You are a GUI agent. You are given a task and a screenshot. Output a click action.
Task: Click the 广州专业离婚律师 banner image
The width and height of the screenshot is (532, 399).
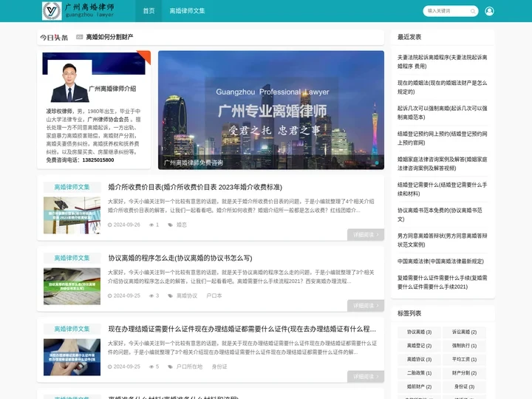[x=271, y=110]
